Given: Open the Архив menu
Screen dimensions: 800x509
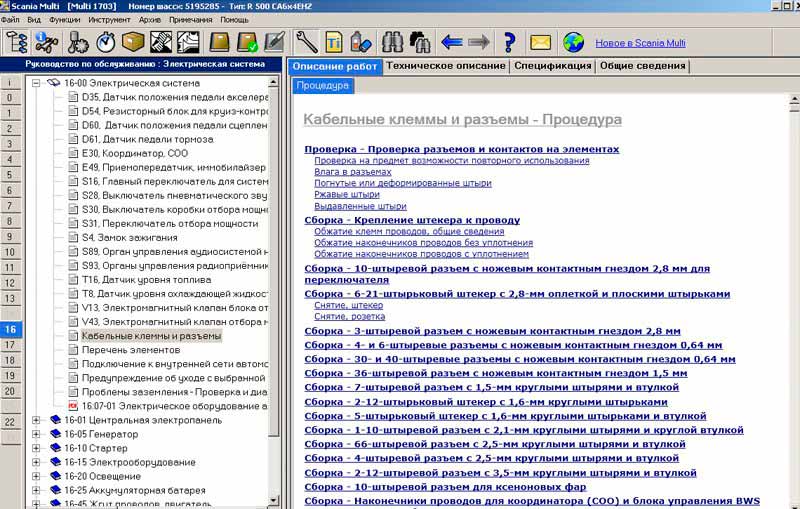Looking at the screenshot, I should pyautogui.click(x=150, y=20).
